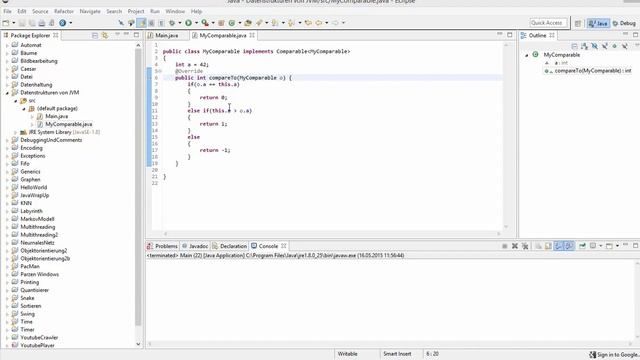
Task: Switch to the Javadoc tab
Action: click(x=195, y=246)
